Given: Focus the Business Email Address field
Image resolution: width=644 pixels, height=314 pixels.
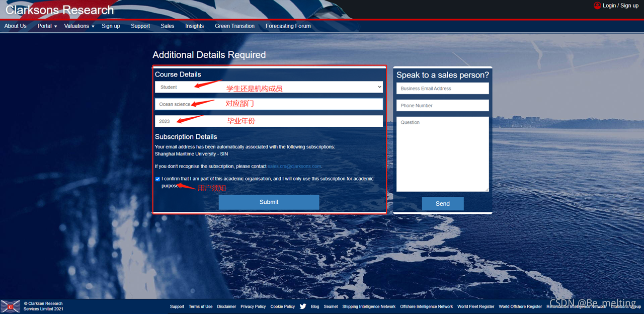Looking at the screenshot, I should click(443, 89).
